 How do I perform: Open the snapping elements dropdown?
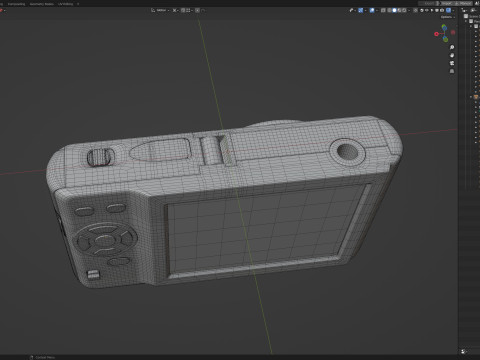click(189, 10)
